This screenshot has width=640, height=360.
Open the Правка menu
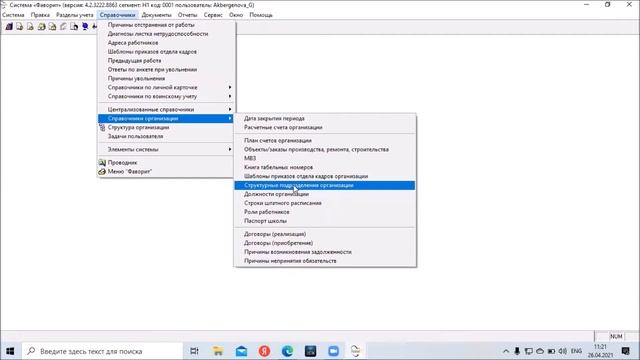click(x=40, y=15)
